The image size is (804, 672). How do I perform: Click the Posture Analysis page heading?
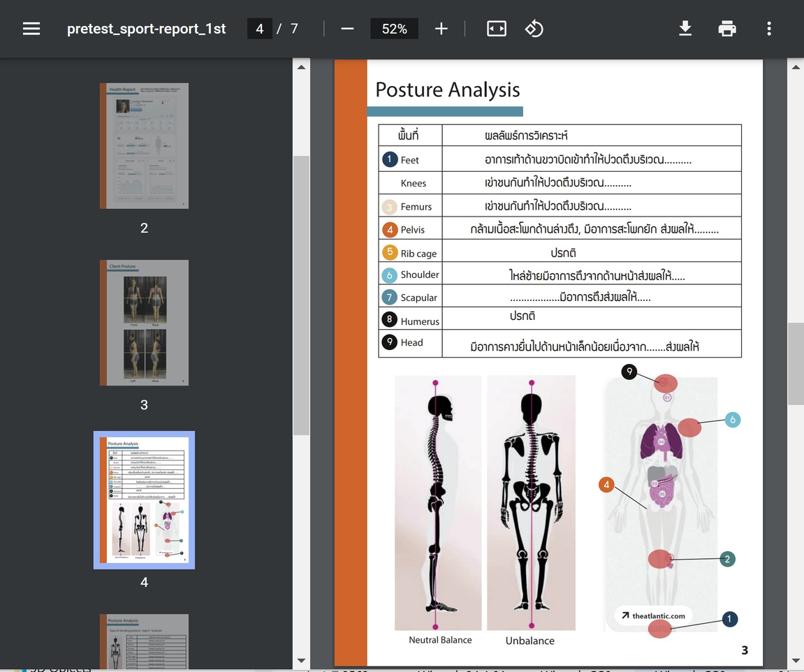[448, 89]
